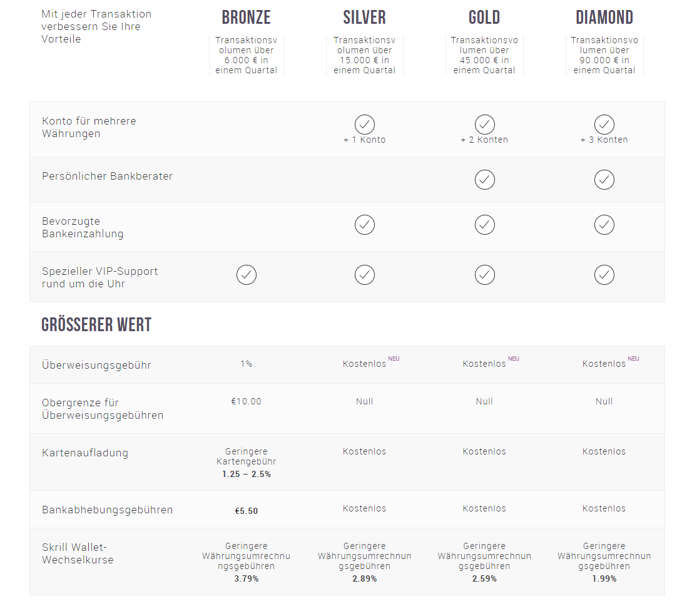
Task: Click the Diamond 1.99% exchange rate fee
Action: pos(604,578)
